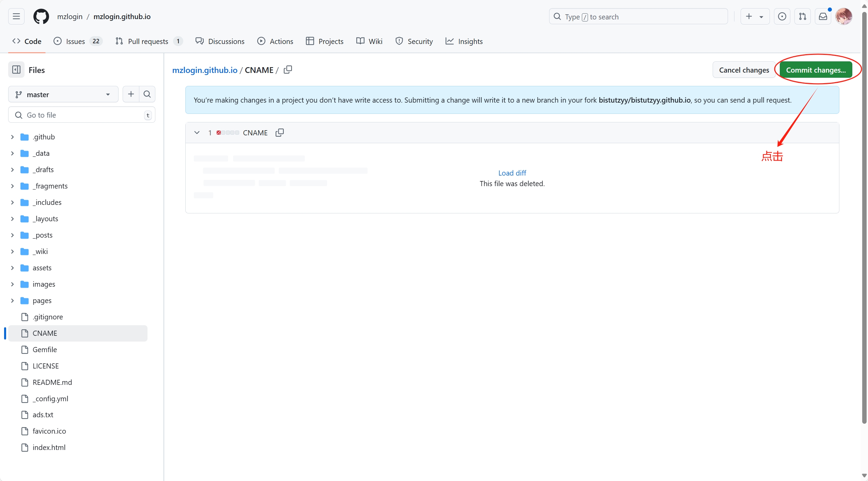Expand the pages folder chevron

pyautogui.click(x=12, y=300)
